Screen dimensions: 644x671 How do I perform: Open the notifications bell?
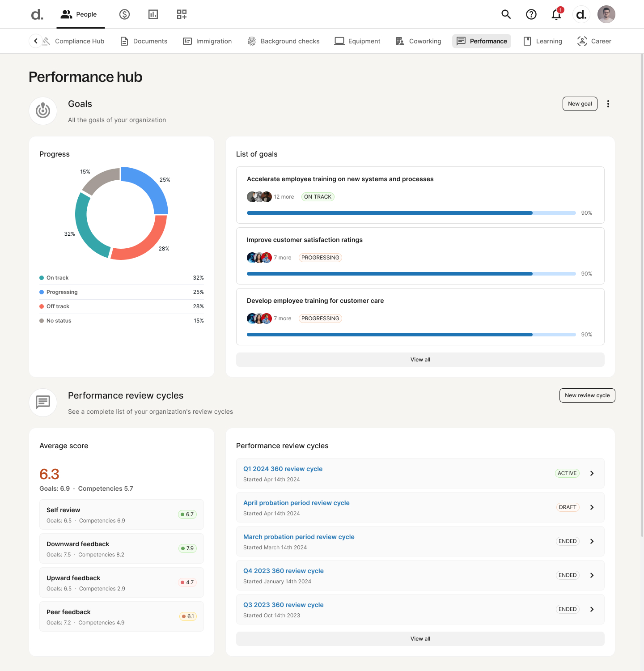[x=556, y=14]
